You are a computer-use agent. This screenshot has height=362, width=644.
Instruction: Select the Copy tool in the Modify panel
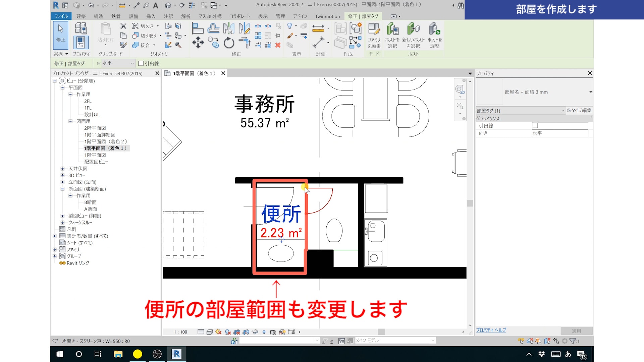click(213, 43)
